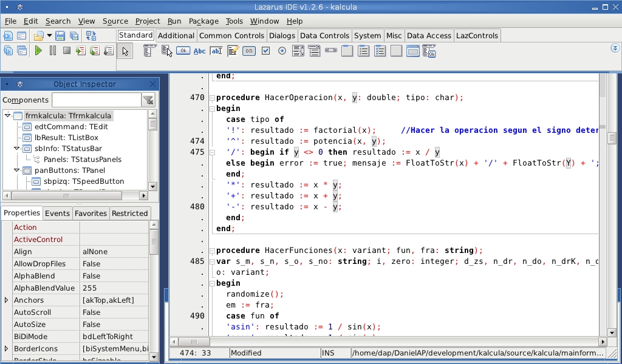Pick the TMainMenu component icon

[149, 51]
